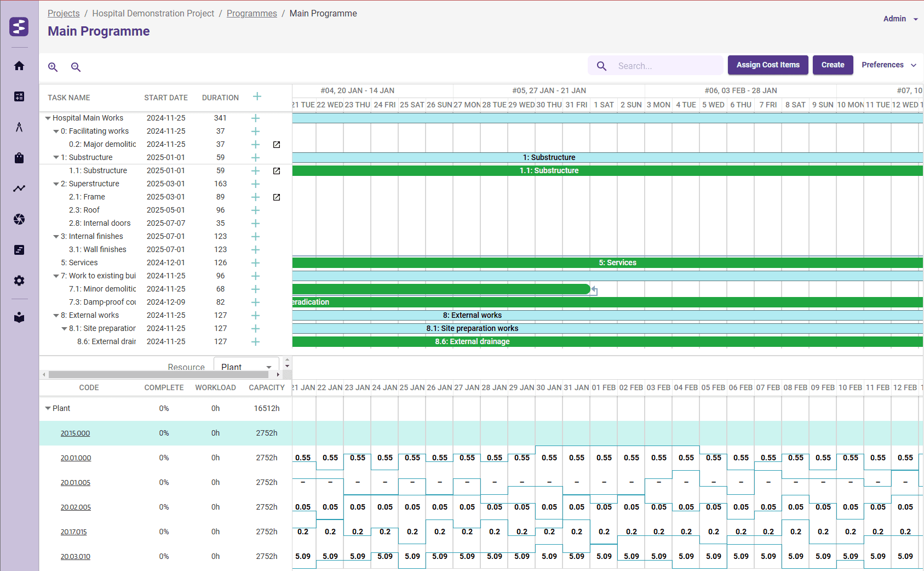Open the Preferences menu
924x571 pixels.
point(888,65)
